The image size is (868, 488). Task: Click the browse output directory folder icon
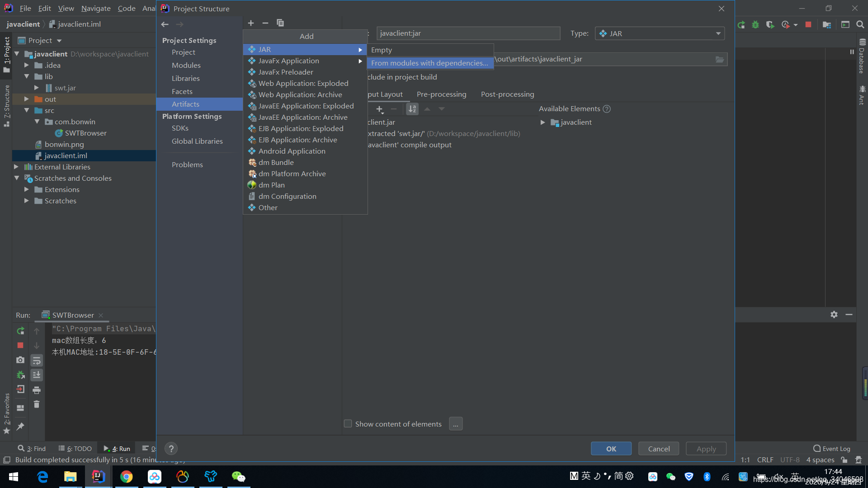coord(720,59)
